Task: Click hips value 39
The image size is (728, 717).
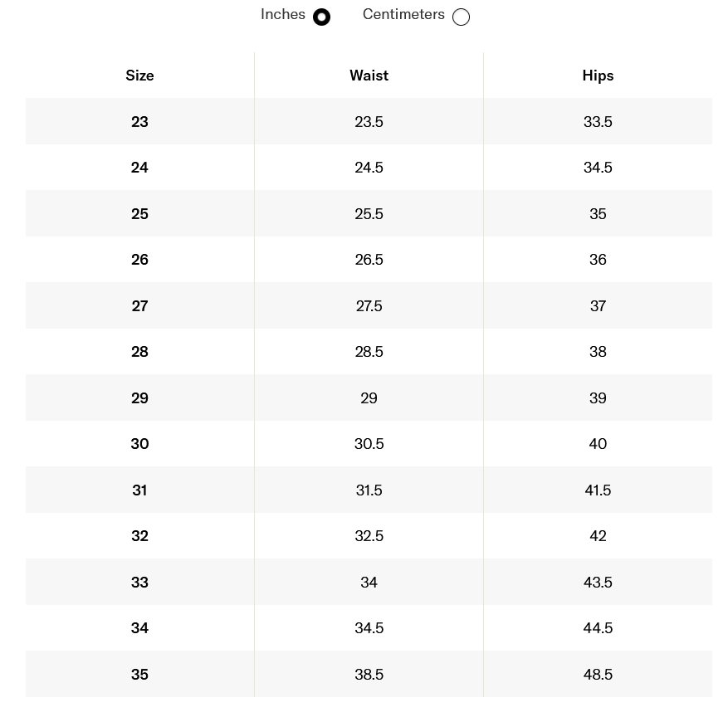Action: [598, 398]
